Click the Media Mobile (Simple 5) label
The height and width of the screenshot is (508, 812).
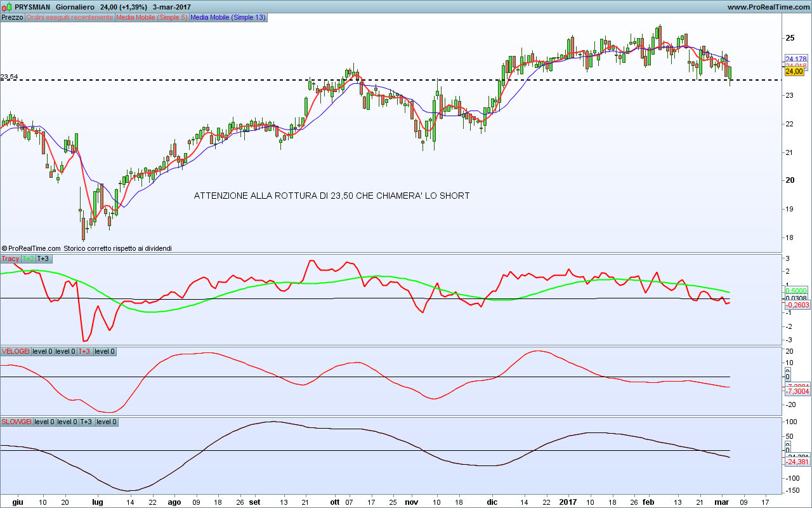tap(152, 17)
